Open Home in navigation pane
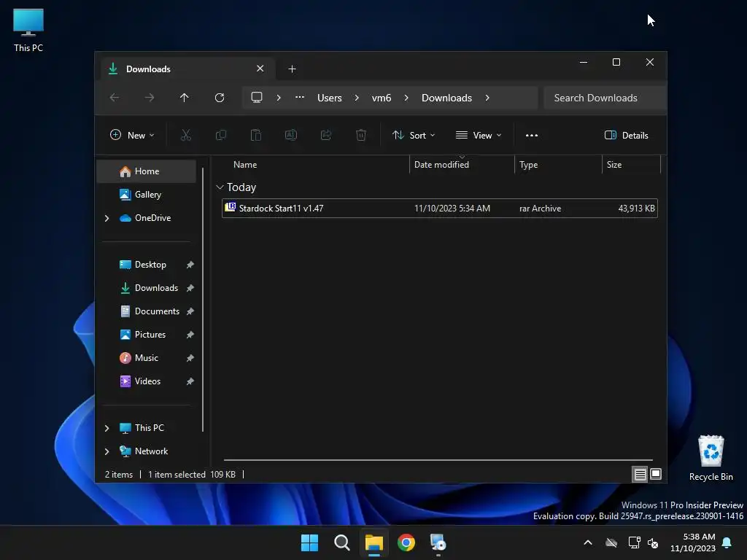Viewport: 747px width, 560px height. pos(146,171)
